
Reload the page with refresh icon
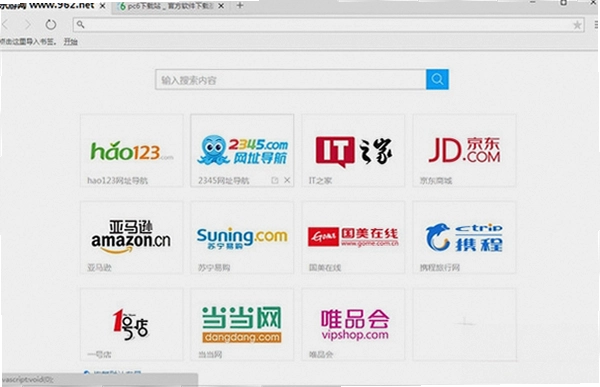(x=51, y=24)
